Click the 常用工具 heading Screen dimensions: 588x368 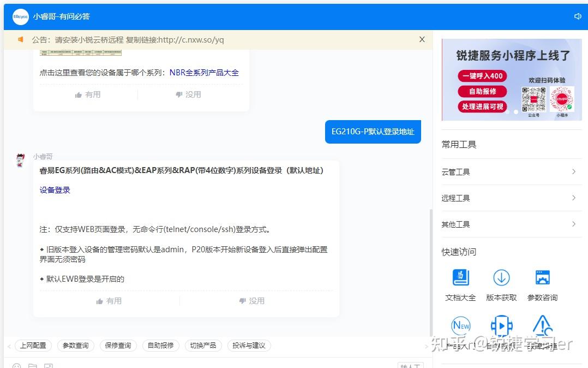(459, 145)
